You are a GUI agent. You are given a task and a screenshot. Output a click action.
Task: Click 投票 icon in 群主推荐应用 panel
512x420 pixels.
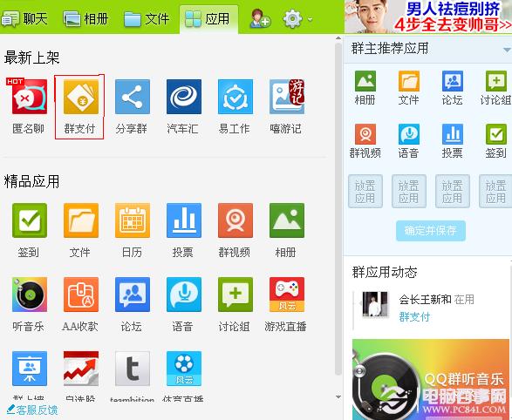coord(452,134)
